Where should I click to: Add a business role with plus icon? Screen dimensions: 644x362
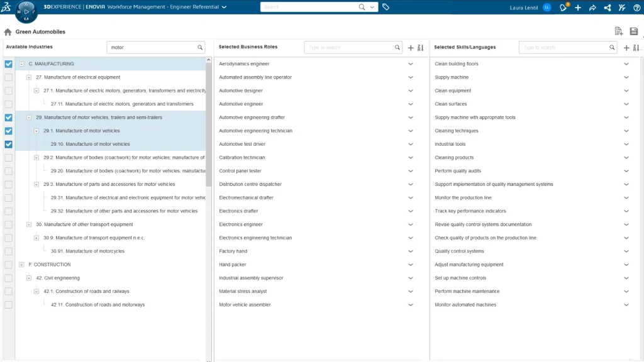click(x=411, y=48)
